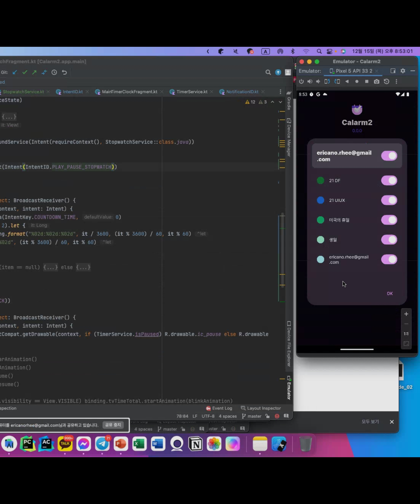The width and height of the screenshot is (420, 504).
Task: Open Search Everywhere magnifier in IDE toolbar
Action: 268,72
